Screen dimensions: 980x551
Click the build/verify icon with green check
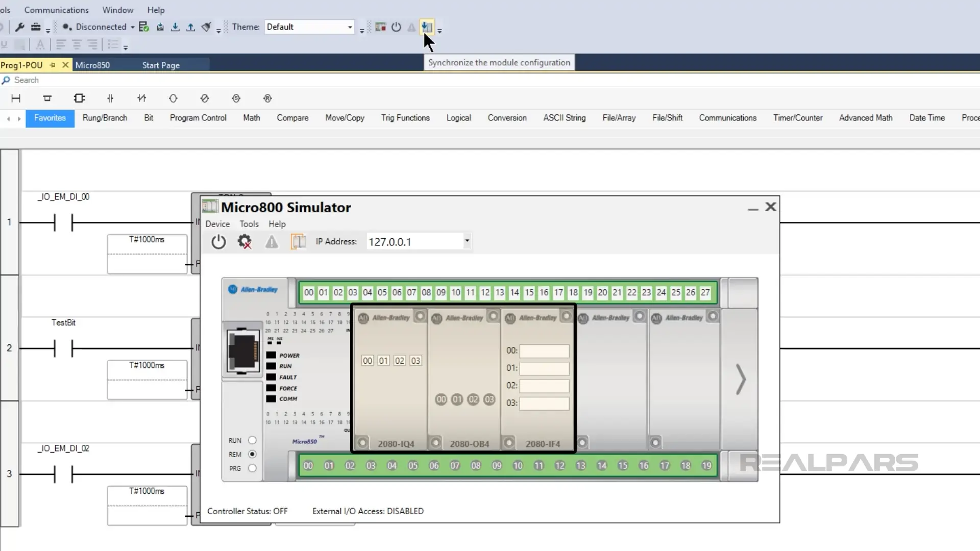(144, 27)
